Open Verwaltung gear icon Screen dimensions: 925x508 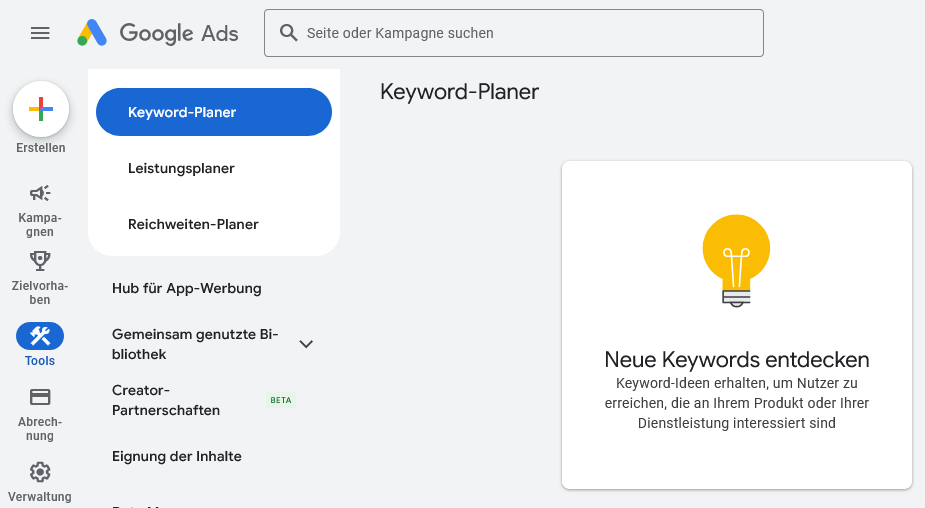click(40, 472)
